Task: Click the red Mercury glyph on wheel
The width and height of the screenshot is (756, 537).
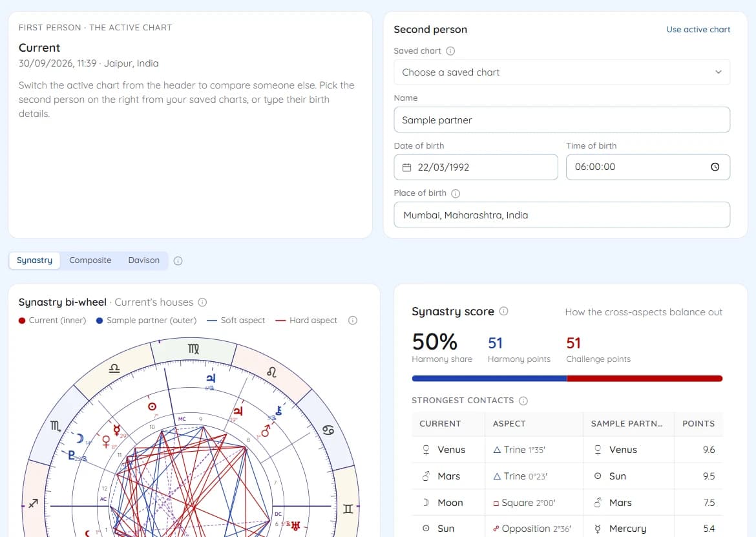Action: coord(116,430)
